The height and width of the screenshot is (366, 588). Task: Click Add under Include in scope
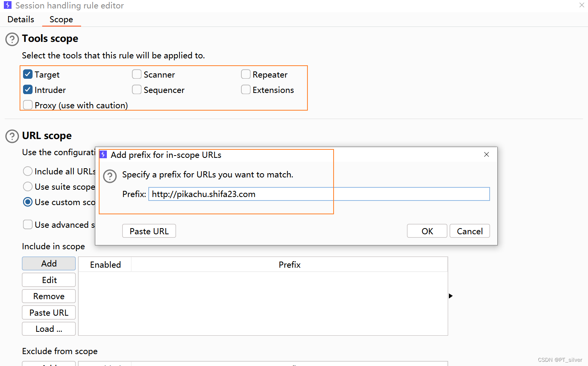click(49, 263)
